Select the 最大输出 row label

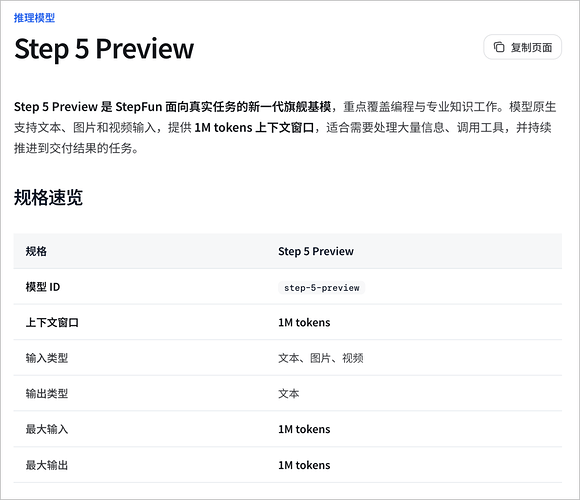[47, 465]
